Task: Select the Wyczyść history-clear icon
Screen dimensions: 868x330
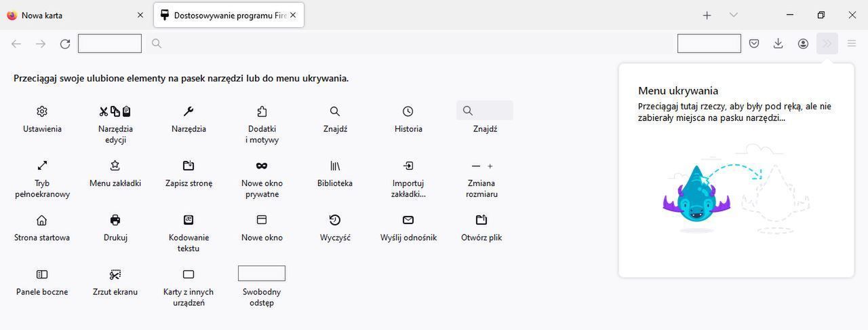Action: [335, 220]
